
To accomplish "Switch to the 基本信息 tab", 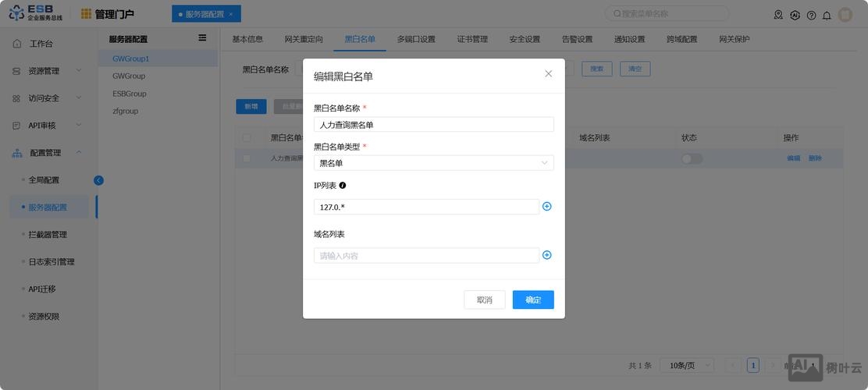I will coord(247,39).
